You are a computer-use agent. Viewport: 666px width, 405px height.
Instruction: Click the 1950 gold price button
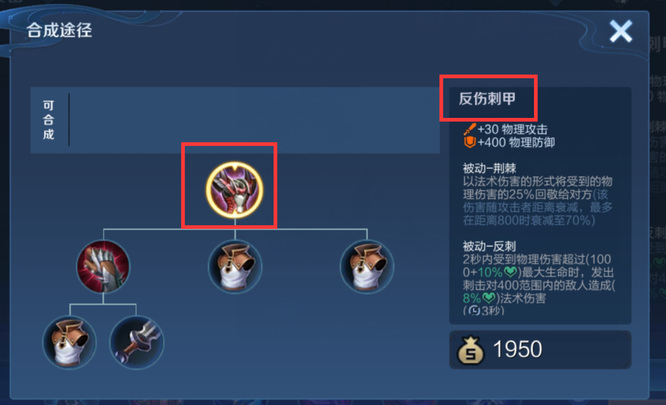[540, 350]
